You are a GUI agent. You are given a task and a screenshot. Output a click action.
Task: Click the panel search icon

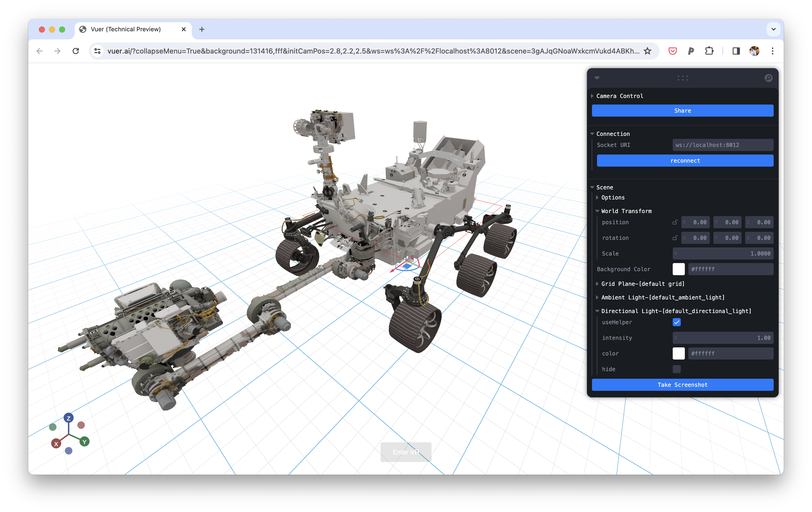(x=768, y=78)
